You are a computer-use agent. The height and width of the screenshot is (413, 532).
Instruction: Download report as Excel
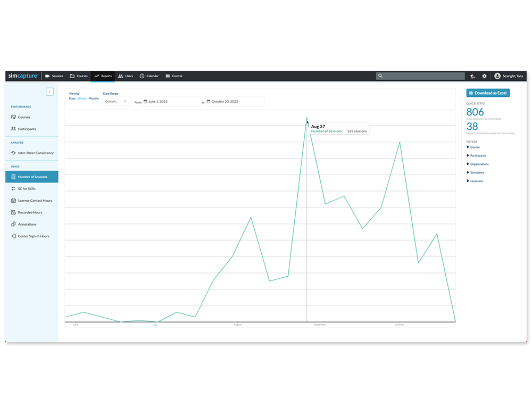coord(488,93)
